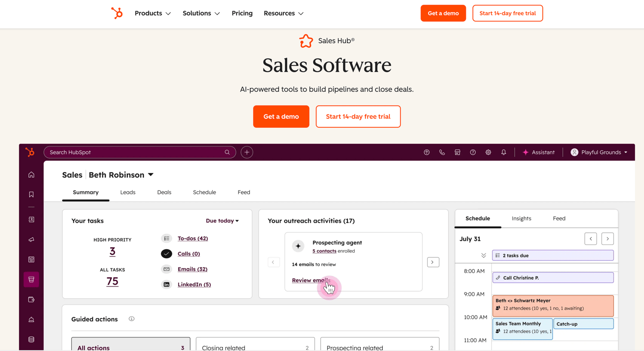Open the Bookmarks icon in the sidebar
This screenshot has height=351, width=644.
point(31,195)
